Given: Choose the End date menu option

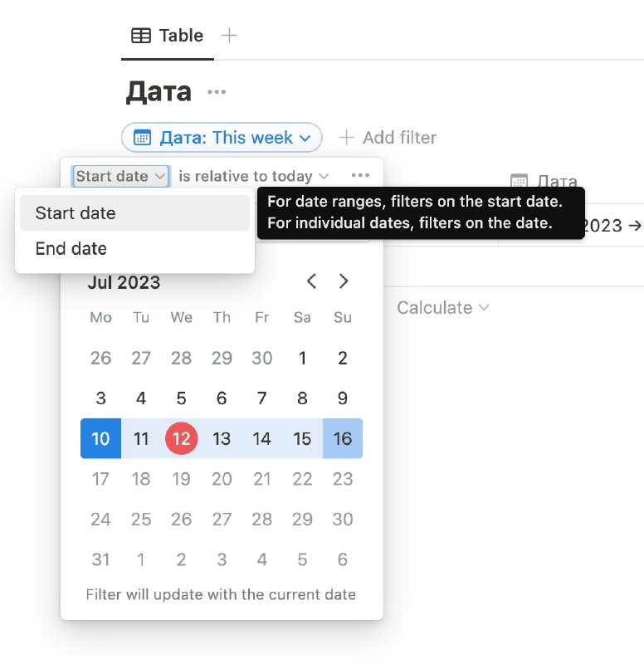Looking at the screenshot, I should pyautogui.click(x=134, y=248).
